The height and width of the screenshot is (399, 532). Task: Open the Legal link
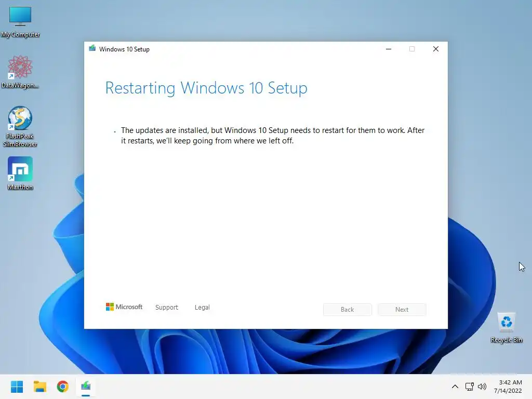coord(202,308)
